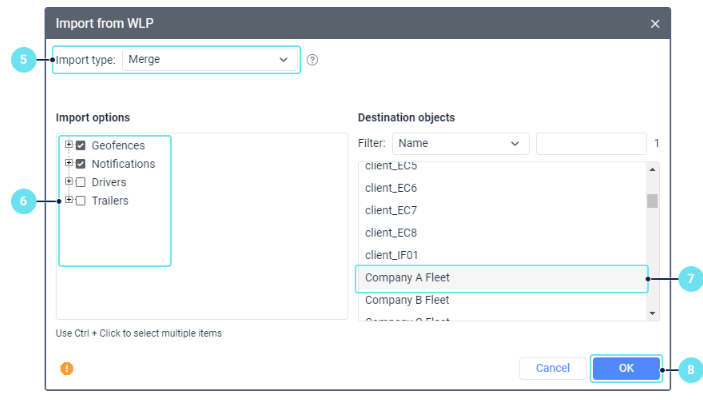Open the Import type dropdown
703x404 pixels.
[x=209, y=59]
